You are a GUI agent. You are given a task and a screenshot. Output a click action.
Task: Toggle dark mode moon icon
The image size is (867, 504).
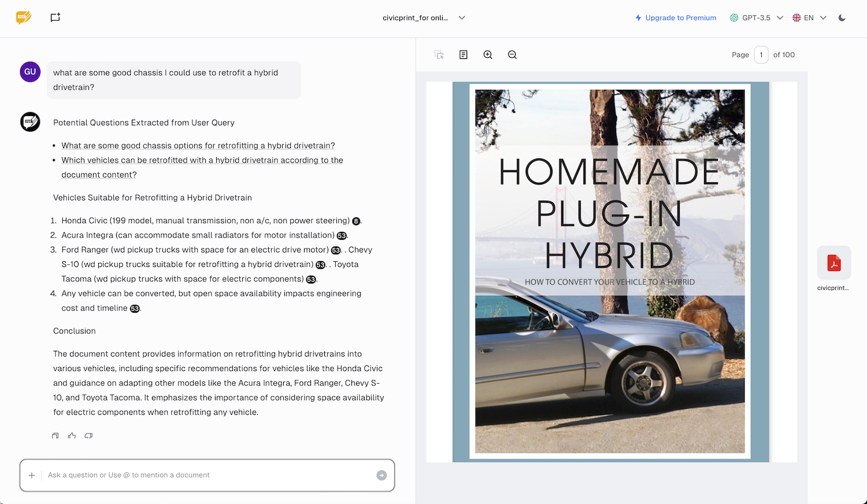[842, 18]
